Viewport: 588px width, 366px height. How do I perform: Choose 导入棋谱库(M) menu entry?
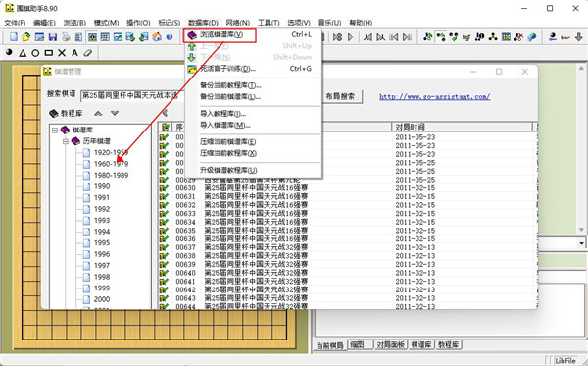tap(253, 125)
